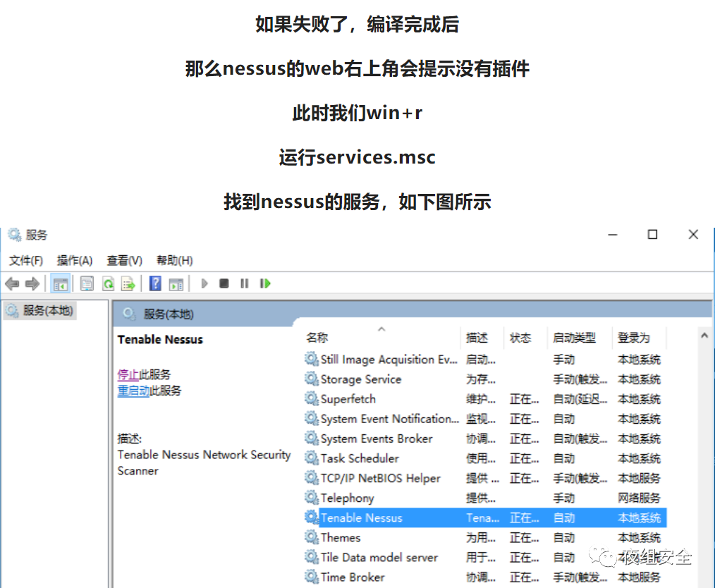Toggle Show/Hide Action Pane toolbar icon

pyautogui.click(x=176, y=284)
